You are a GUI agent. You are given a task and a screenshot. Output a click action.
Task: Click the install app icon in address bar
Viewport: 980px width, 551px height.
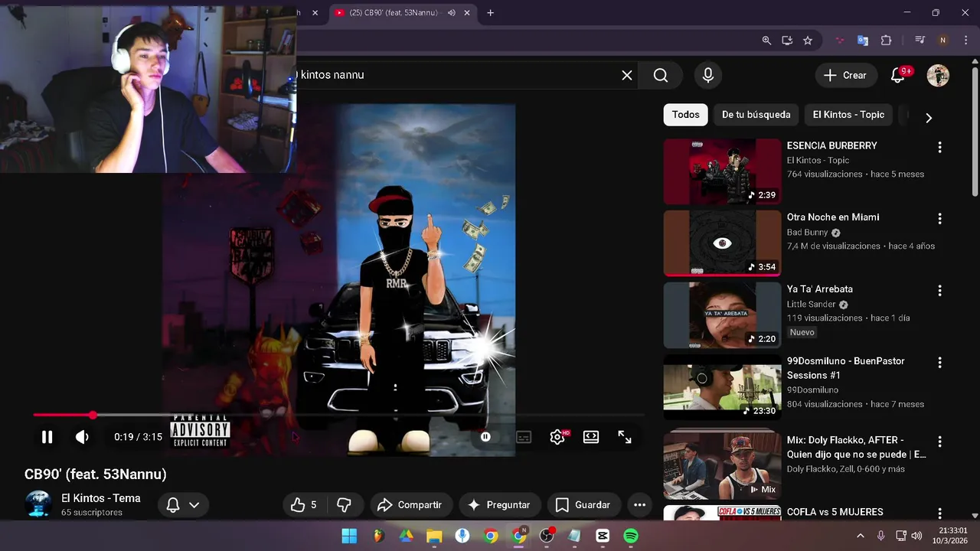787,41
